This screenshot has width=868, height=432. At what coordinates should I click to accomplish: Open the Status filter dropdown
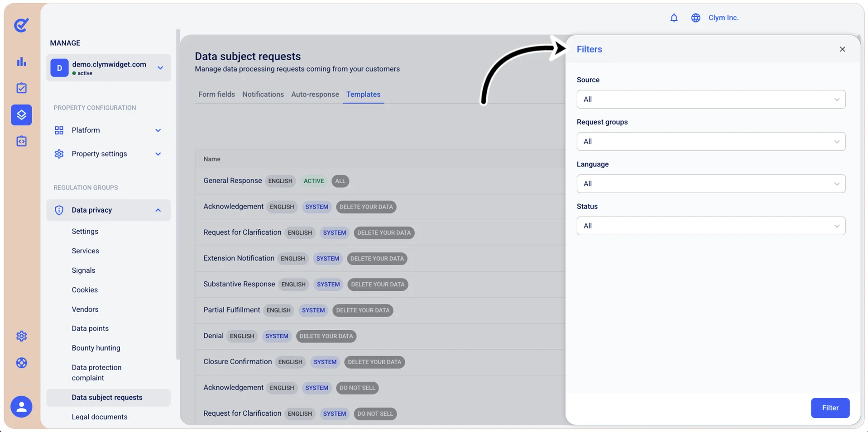point(710,226)
